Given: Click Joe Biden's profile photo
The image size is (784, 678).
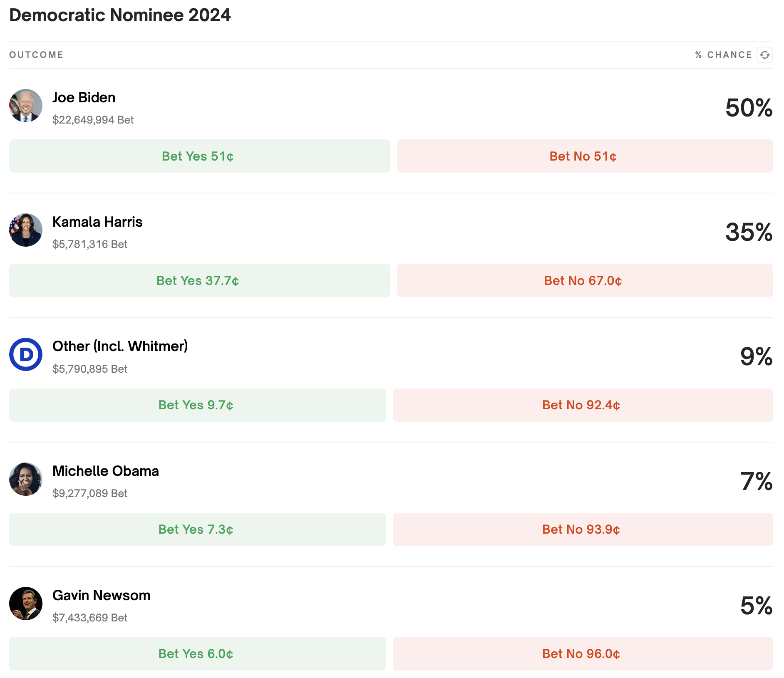Looking at the screenshot, I should click(26, 106).
